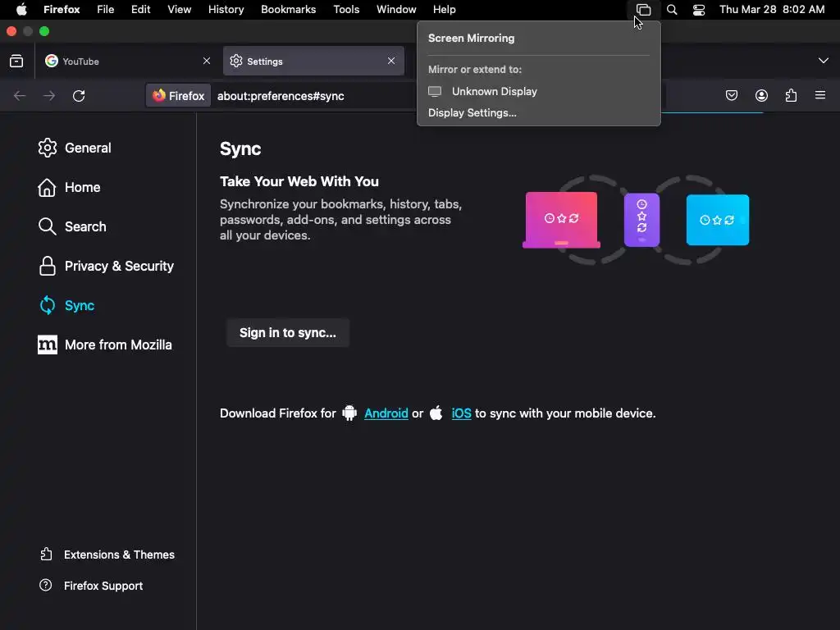Open Home settings category

coord(69,188)
